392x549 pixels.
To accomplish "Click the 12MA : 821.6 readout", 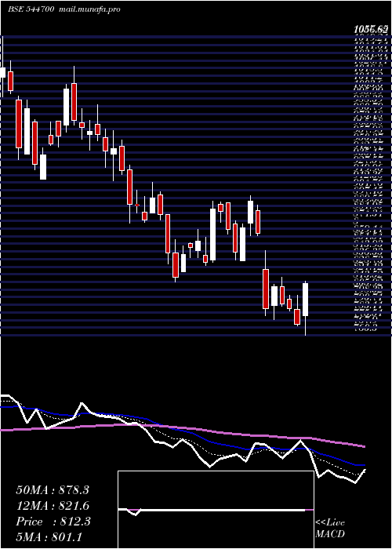I will (x=53, y=506).
